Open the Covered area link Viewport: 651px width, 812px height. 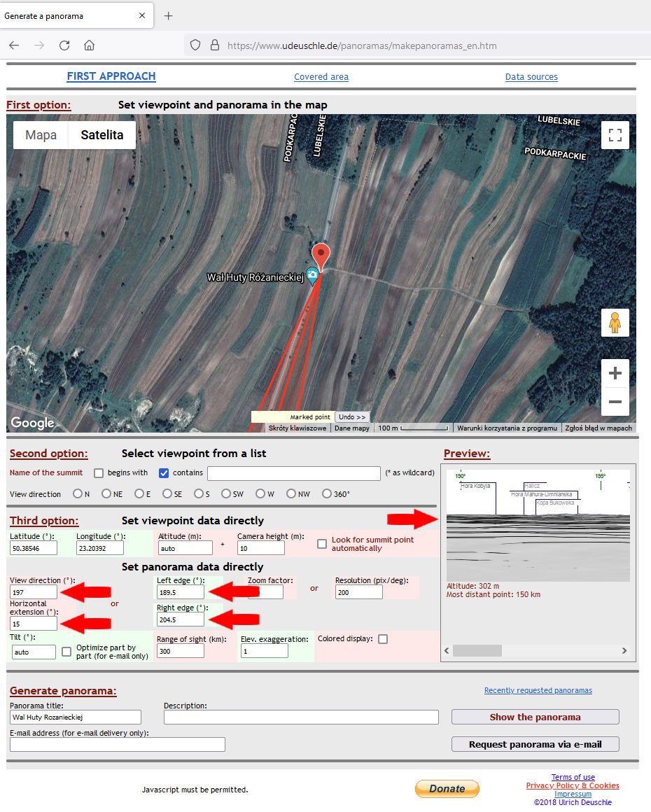coord(321,77)
